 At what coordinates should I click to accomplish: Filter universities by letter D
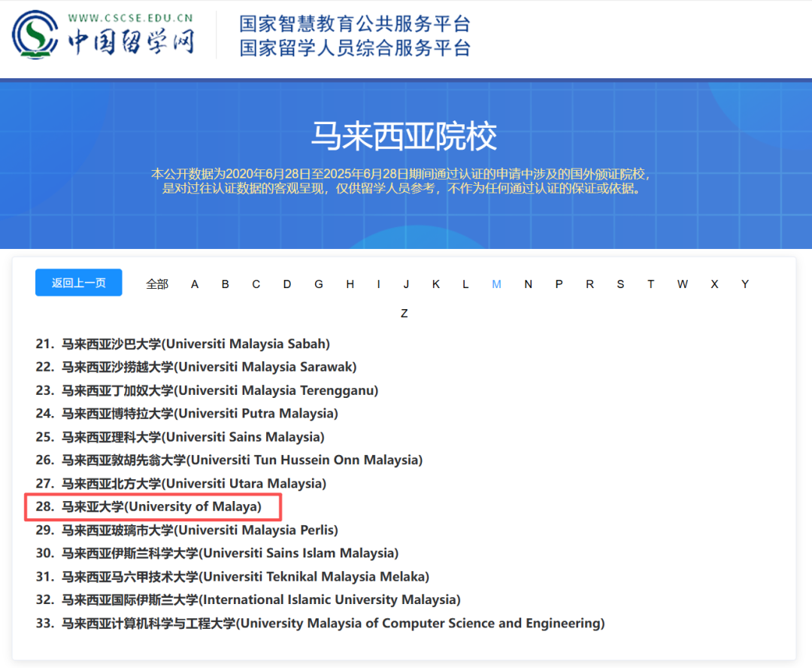(287, 284)
